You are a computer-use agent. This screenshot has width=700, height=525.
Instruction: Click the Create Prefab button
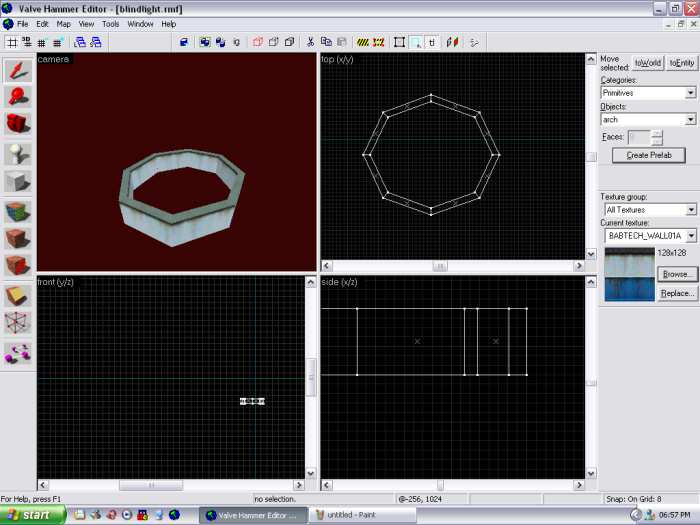[x=648, y=155]
